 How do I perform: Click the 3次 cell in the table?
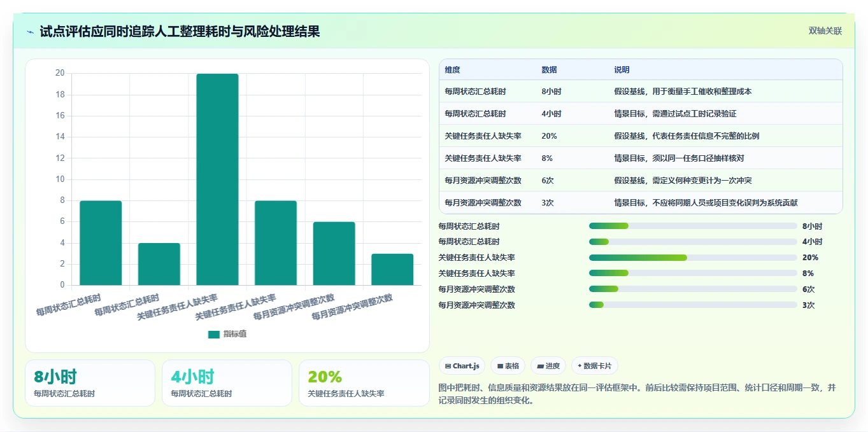548,202
